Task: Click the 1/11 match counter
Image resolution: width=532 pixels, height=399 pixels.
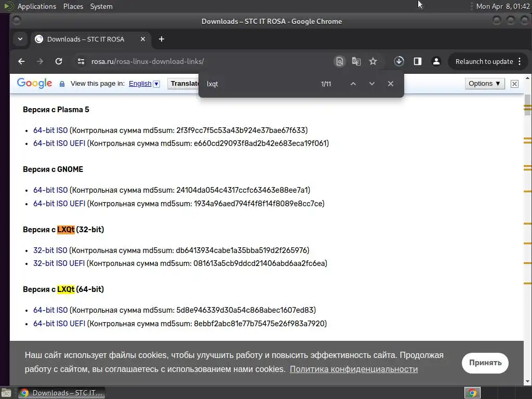Action: [x=326, y=84]
